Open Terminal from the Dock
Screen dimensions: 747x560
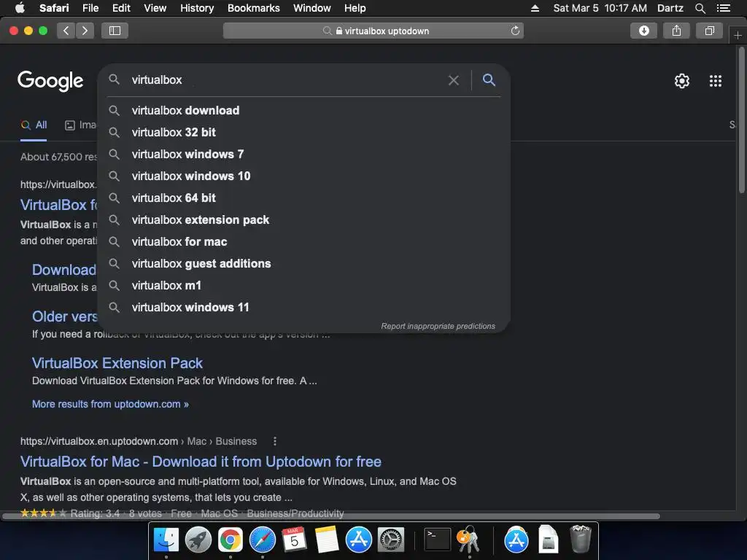(438, 540)
